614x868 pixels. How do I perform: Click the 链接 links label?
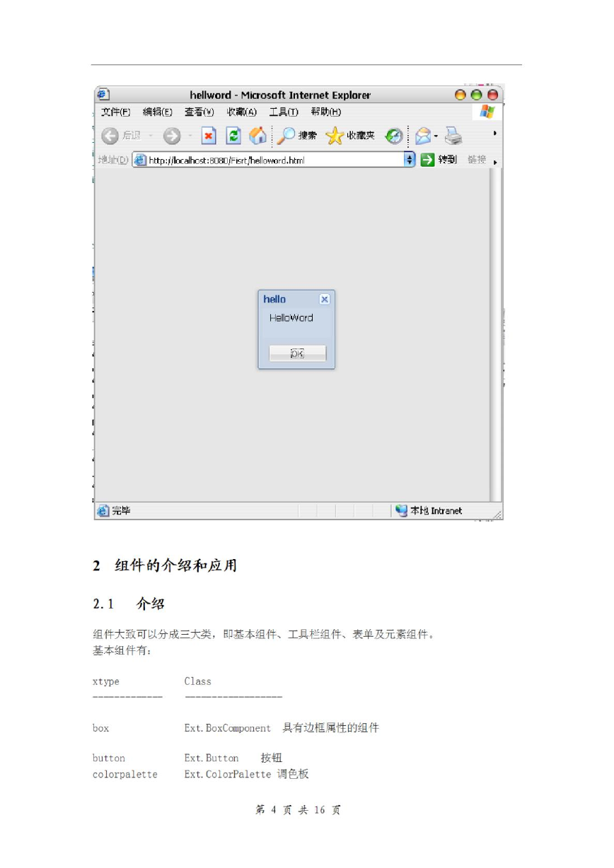tap(477, 160)
